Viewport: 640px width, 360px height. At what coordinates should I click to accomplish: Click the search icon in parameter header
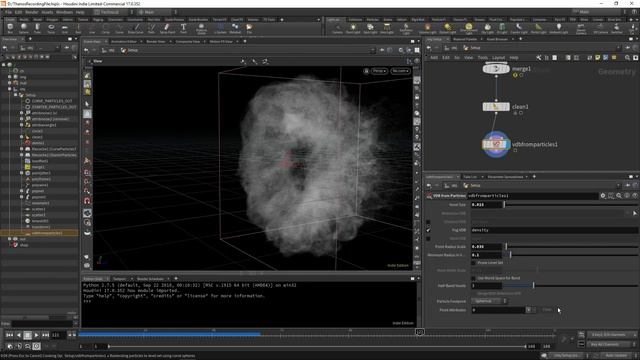pos(619,196)
